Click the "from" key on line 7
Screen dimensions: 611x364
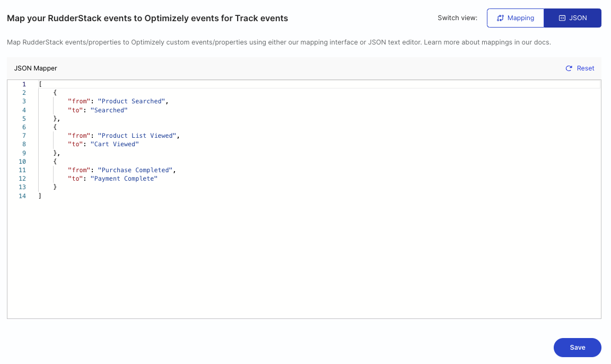click(79, 136)
